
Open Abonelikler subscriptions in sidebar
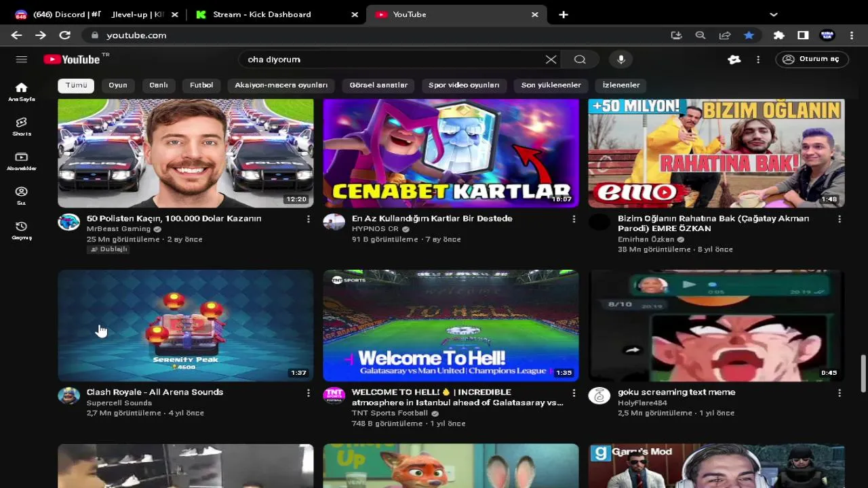(x=22, y=161)
